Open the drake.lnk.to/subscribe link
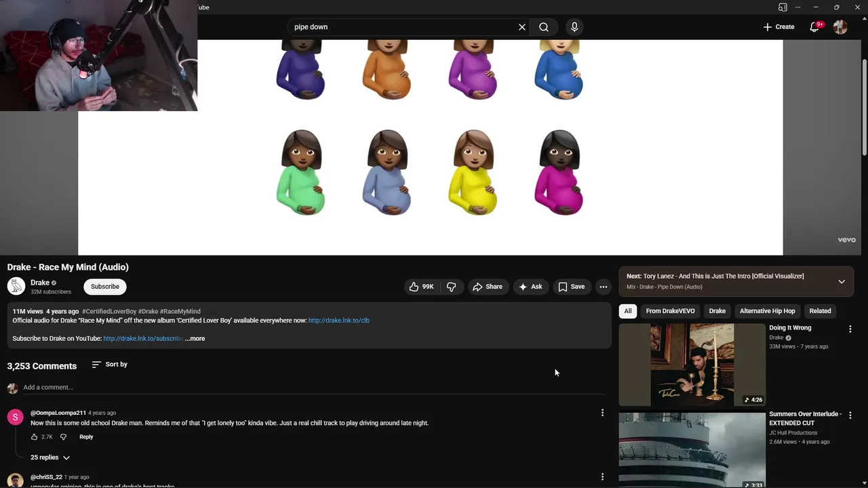Viewport: 868px width, 488px height. click(x=142, y=338)
